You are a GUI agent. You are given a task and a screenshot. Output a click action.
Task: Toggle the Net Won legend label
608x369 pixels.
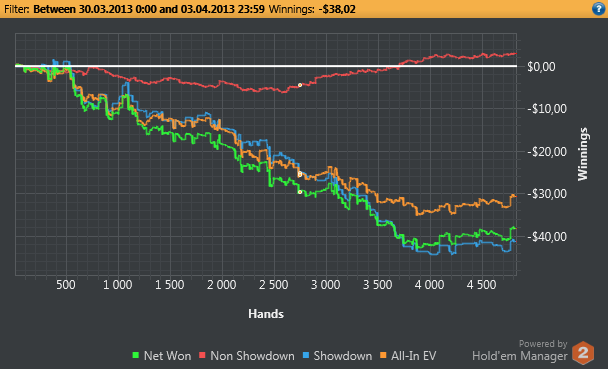168,355
